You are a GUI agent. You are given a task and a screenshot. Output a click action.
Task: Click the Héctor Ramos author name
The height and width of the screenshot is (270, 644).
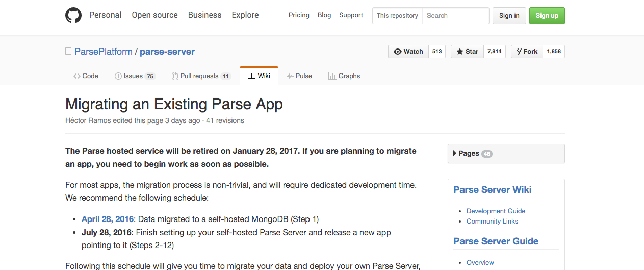pos(89,121)
